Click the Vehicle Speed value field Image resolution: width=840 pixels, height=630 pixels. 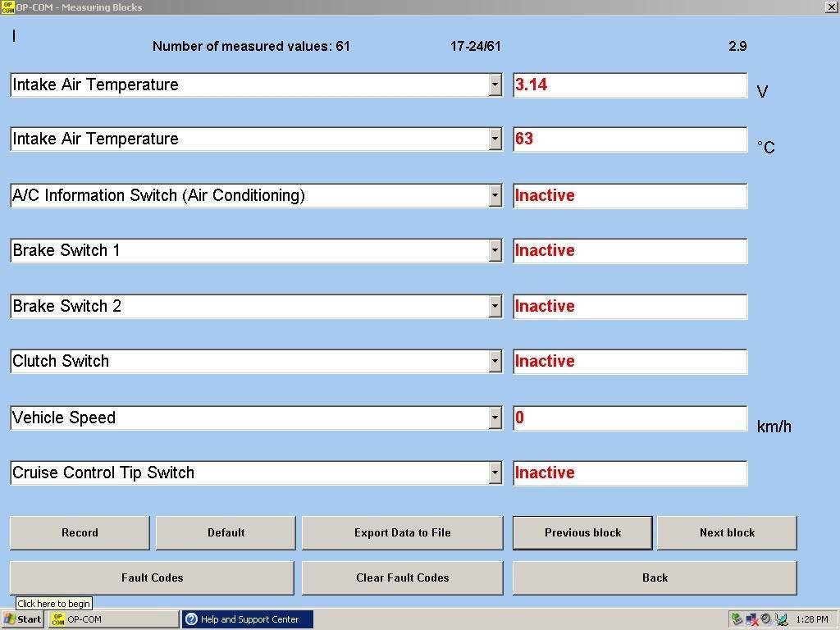click(630, 418)
